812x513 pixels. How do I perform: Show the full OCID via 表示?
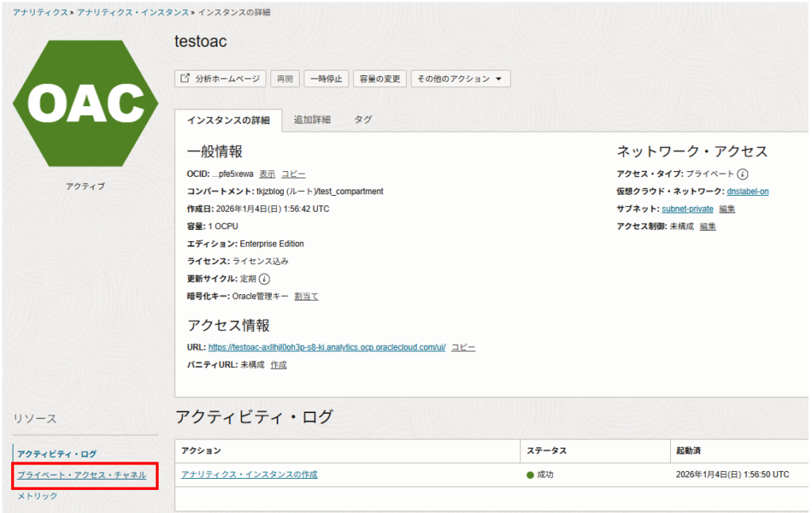(x=267, y=174)
